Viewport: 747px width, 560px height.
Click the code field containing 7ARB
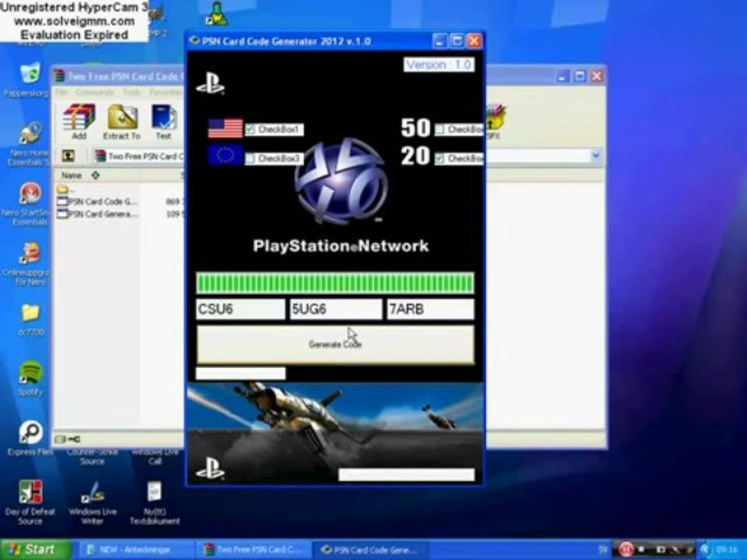point(430,309)
